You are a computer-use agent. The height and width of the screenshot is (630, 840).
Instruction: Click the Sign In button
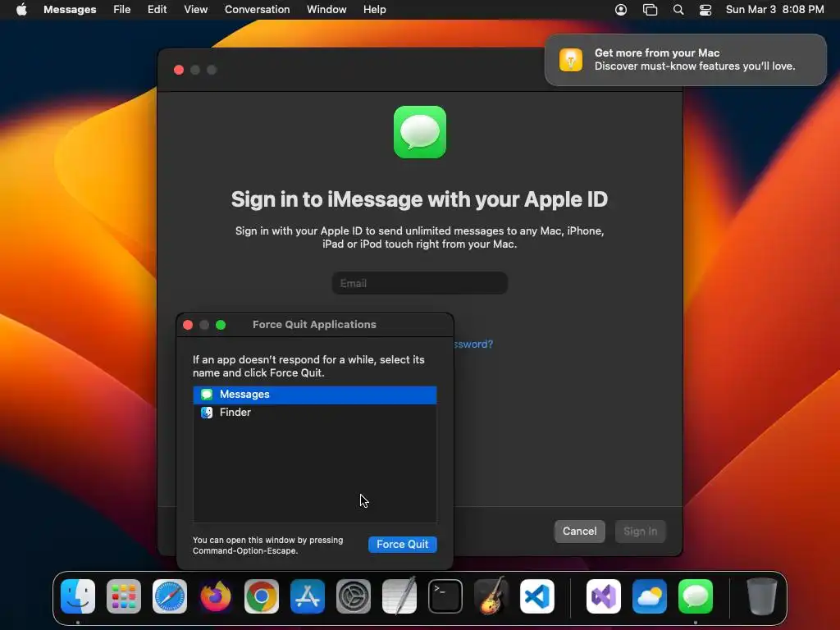[640, 532]
